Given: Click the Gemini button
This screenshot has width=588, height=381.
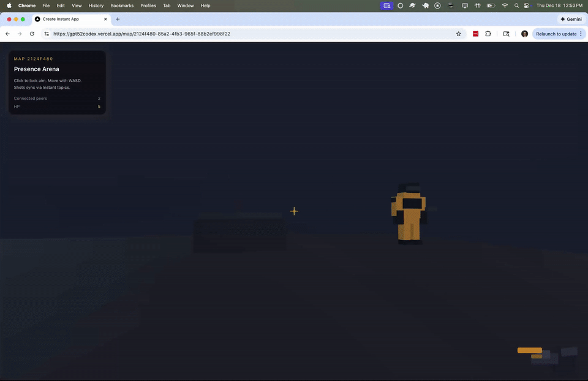Looking at the screenshot, I should pos(571,19).
